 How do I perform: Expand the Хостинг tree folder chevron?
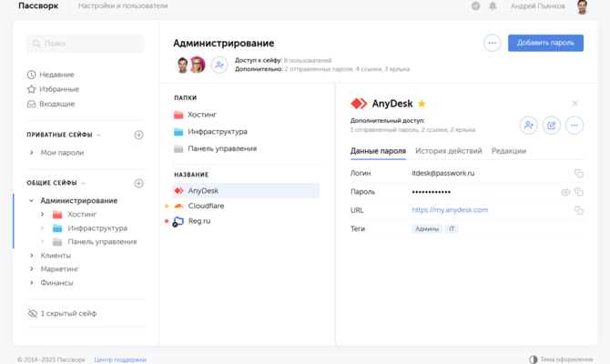point(43,214)
